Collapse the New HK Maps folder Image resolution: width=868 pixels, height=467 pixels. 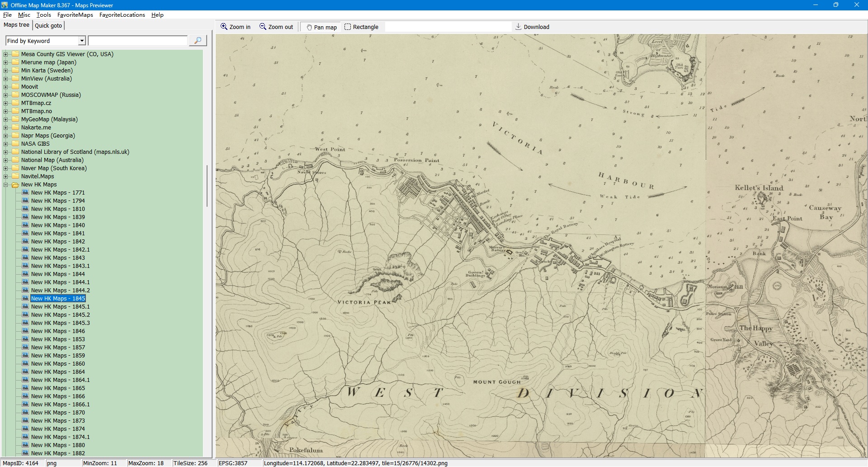click(x=6, y=185)
